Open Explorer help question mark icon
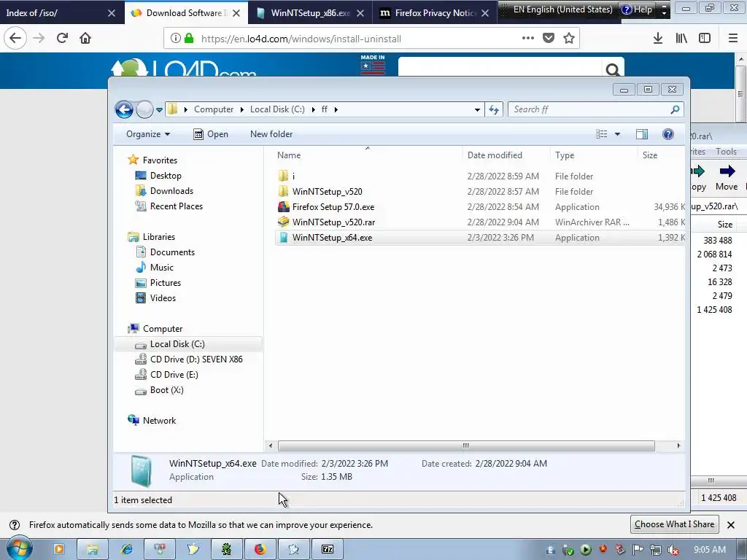The width and height of the screenshot is (747, 560). click(668, 134)
